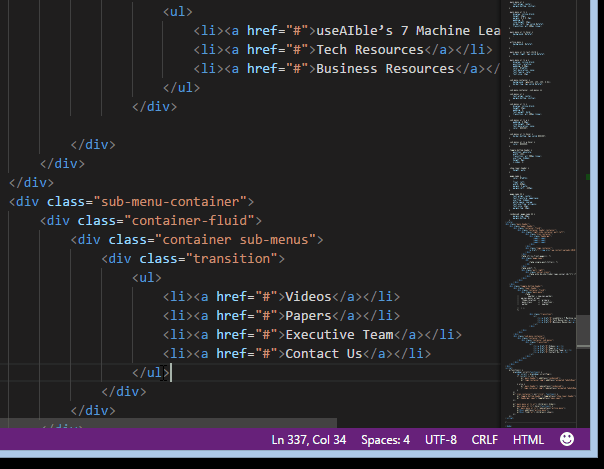Open the HTML language mode selector
This screenshot has height=469, width=604.
tap(528, 440)
